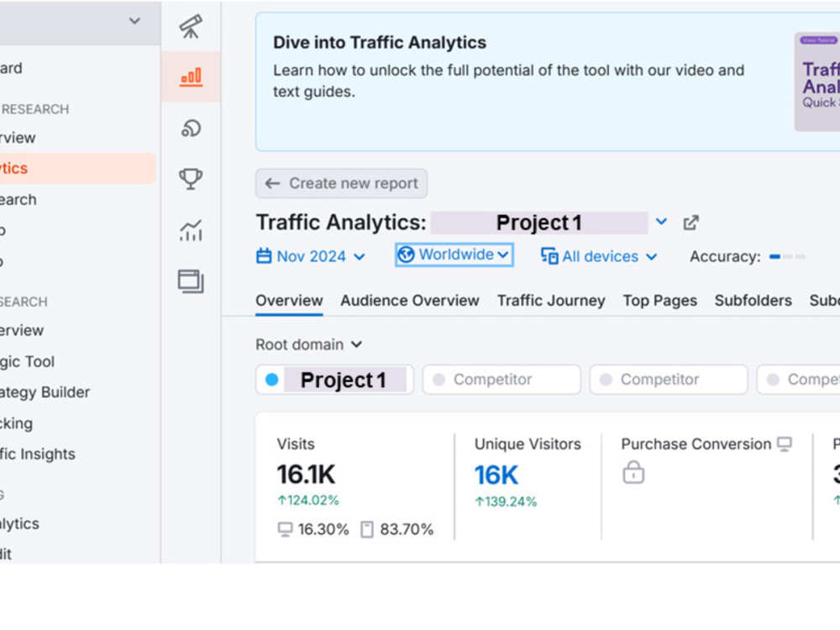
Task: Open the Magic Tool menu item
Action: point(28,361)
